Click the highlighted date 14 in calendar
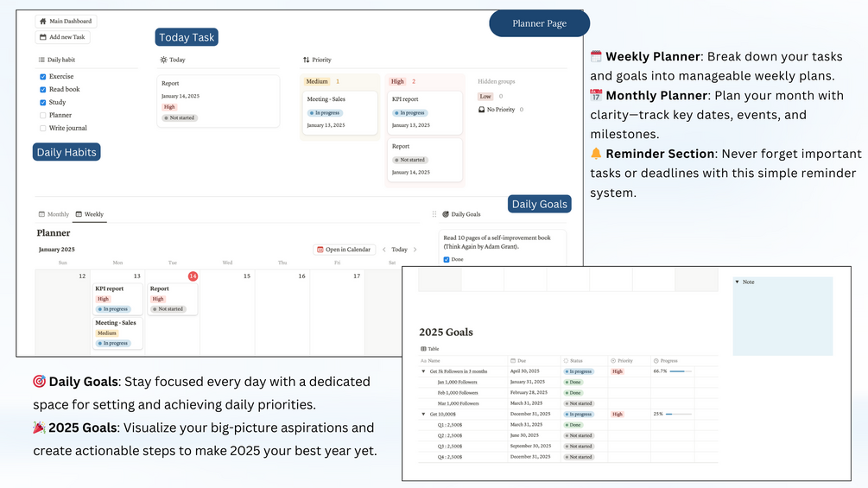The height and width of the screenshot is (488, 868). tap(193, 276)
